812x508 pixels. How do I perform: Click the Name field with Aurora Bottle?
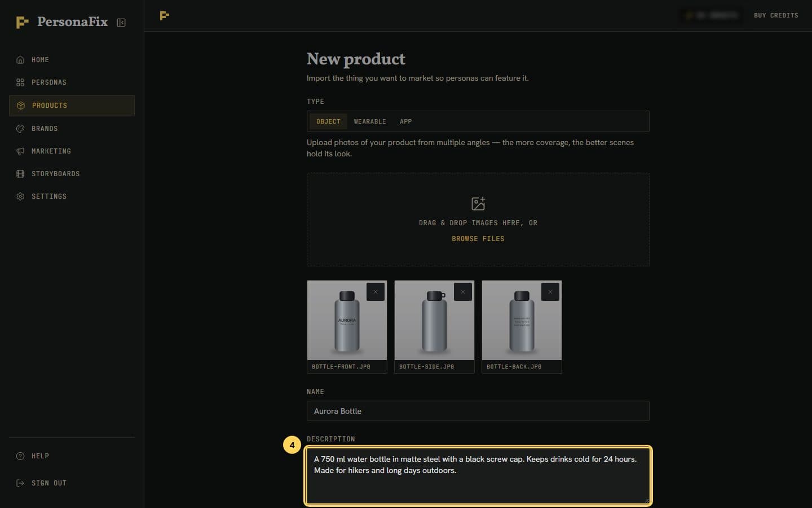[x=478, y=411]
